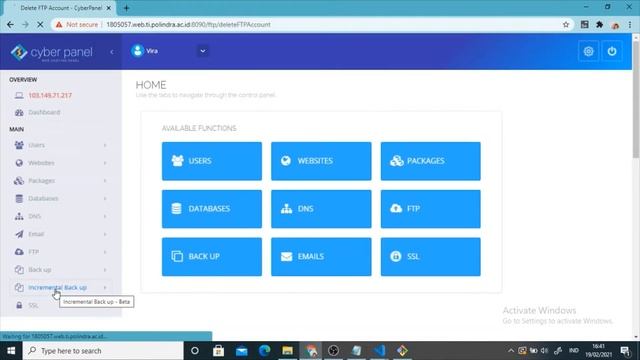Expand Incremental Back up submenu arrow
This screenshot has height=360, width=640.
pos(105,287)
